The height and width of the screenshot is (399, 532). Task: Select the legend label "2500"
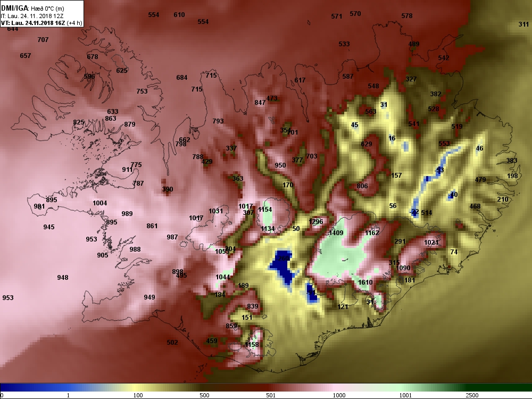coord(472,395)
